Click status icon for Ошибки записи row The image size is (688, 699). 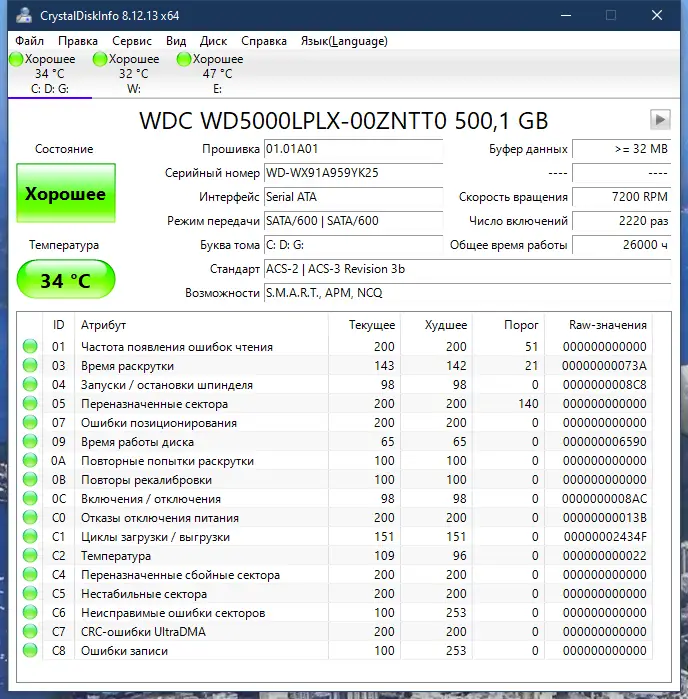point(30,651)
